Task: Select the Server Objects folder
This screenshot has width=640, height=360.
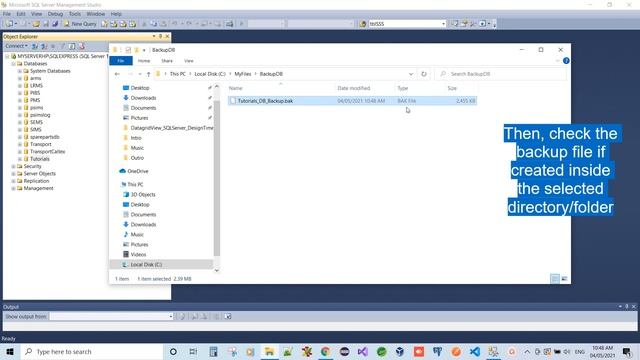Action: 40,173
